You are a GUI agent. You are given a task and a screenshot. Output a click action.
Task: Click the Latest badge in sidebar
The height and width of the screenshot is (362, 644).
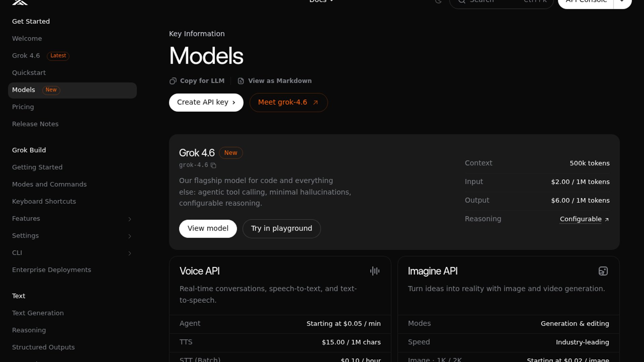(x=58, y=56)
